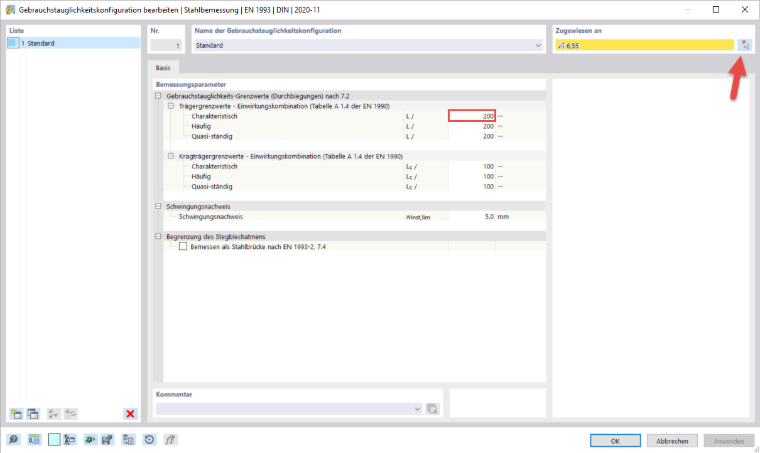Click the light cyan color box
Image resolution: width=760 pixels, height=453 pixels.
point(54,439)
